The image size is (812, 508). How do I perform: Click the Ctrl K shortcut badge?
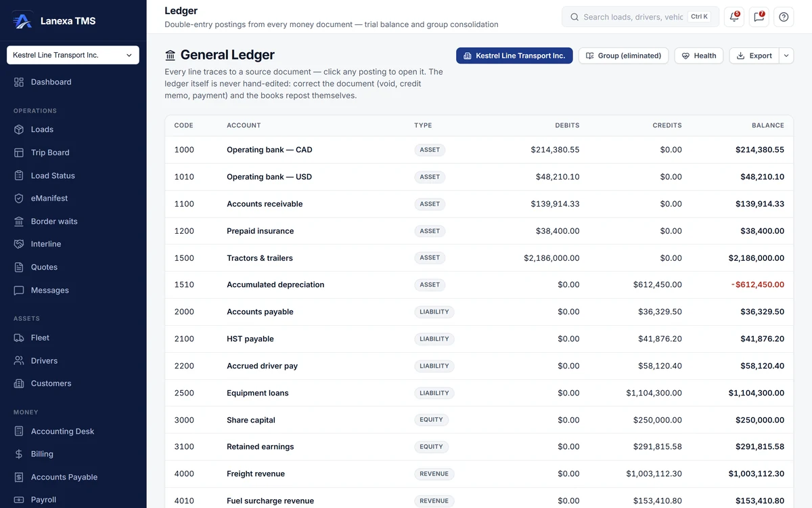[x=700, y=17]
